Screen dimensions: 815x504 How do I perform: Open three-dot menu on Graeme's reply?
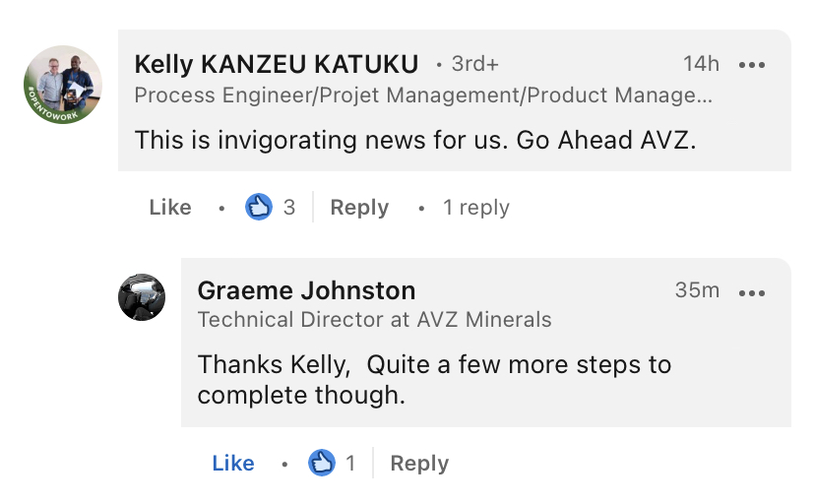[752, 293]
